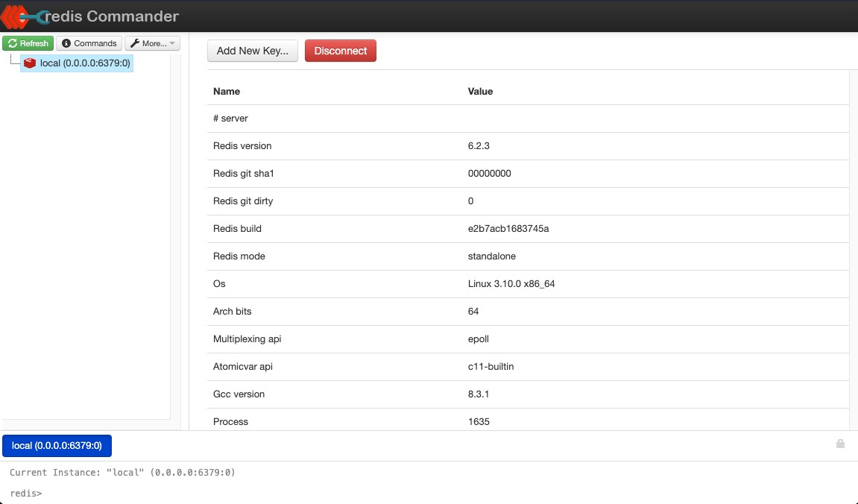
Task: Select the 'Arch bits' name cell
Action: click(x=232, y=311)
